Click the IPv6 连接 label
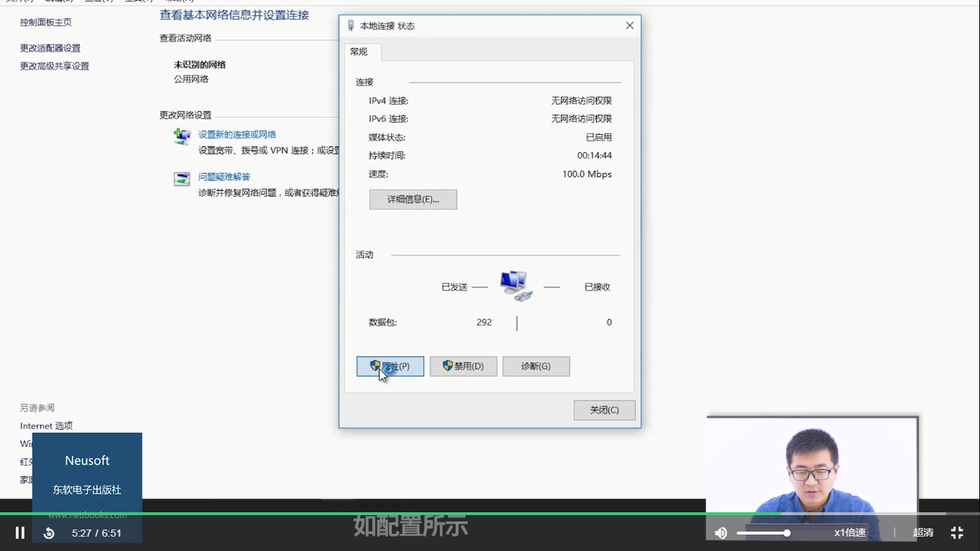The width and height of the screenshot is (980, 551). [x=389, y=118]
